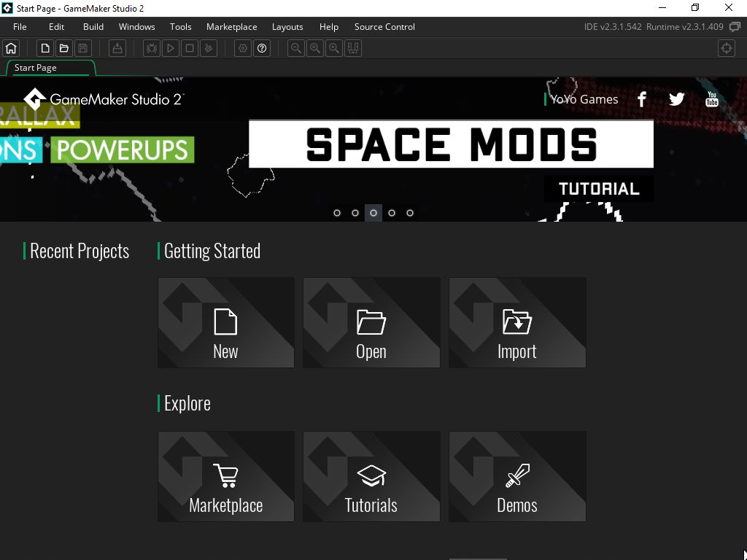Select the fifth carousel dot

[x=410, y=212]
